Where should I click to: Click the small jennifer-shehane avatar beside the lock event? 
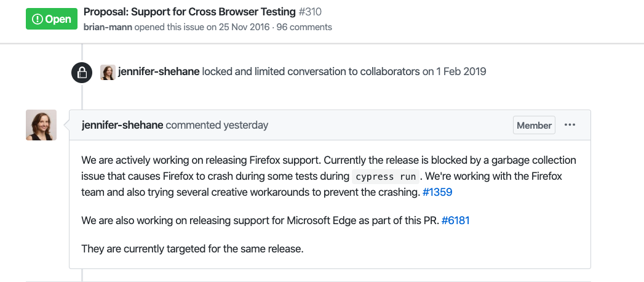[x=108, y=72]
